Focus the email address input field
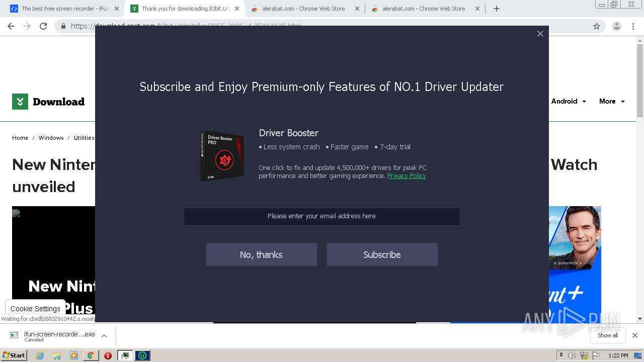 (x=321, y=216)
